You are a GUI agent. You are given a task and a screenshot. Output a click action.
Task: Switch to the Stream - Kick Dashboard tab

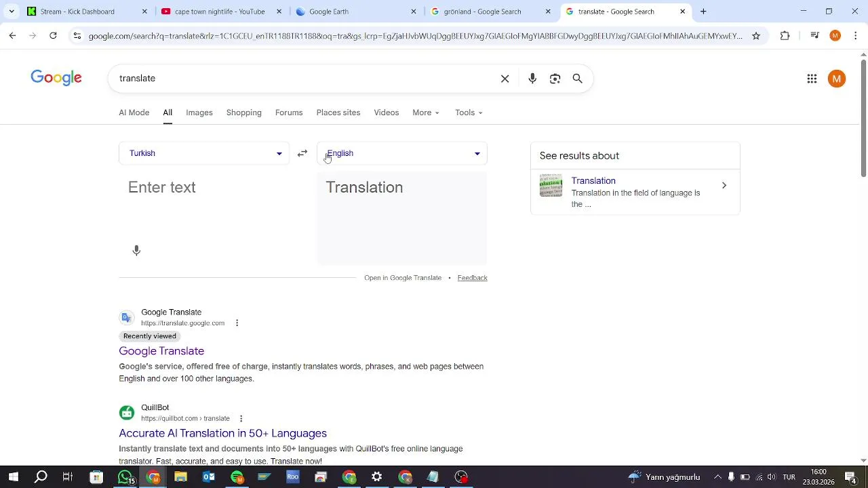click(x=87, y=12)
